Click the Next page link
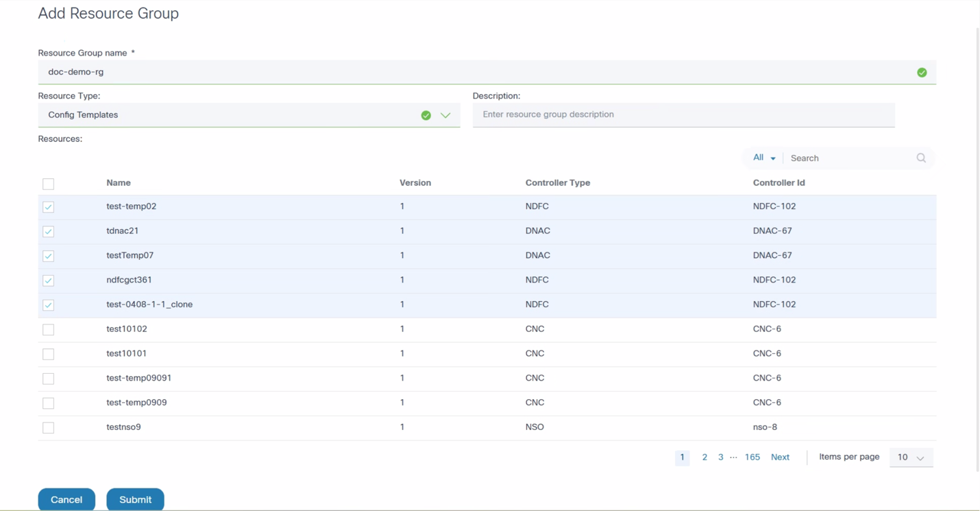 click(780, 457)
